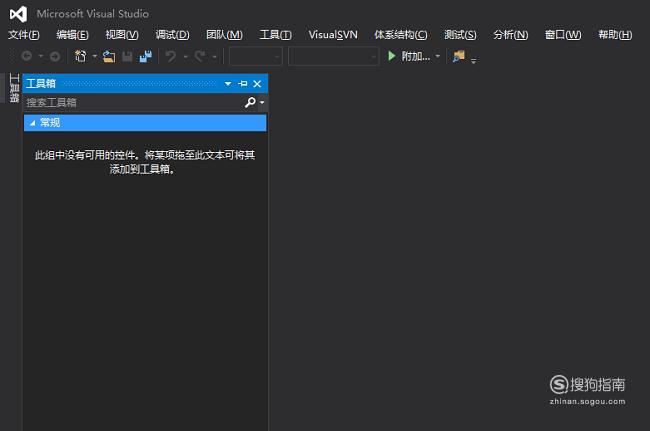Click the Undo arrow icon
Image resolution: width=650 pixels, height=431 pixels.
[170, 56]
